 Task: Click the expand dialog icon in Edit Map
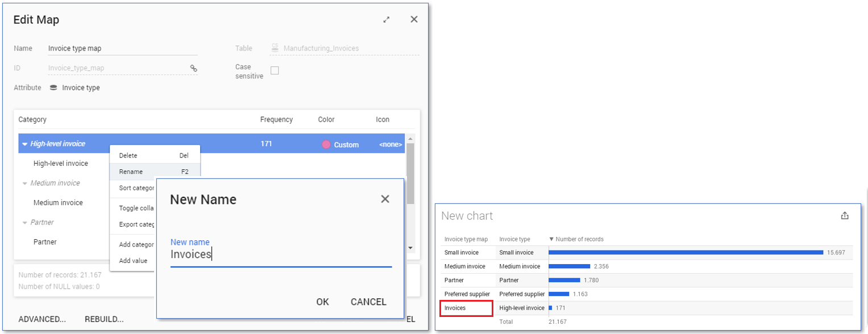tap(387, 20)
